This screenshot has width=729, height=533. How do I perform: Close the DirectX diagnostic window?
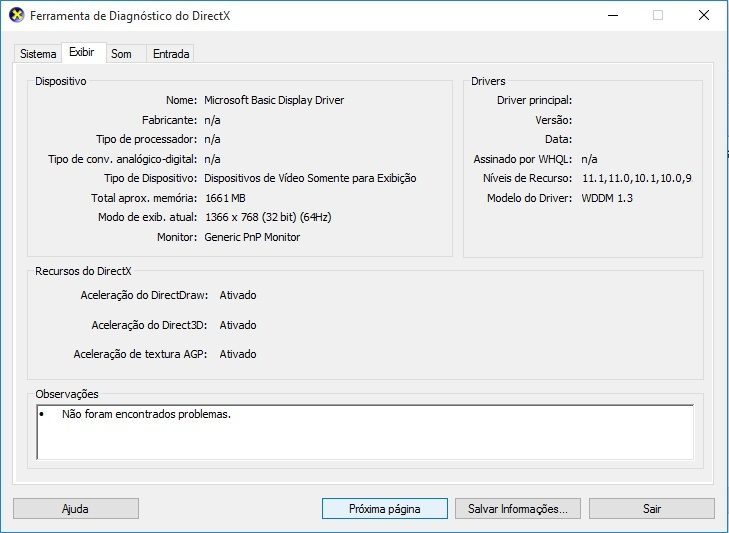(x=704, y=15)
